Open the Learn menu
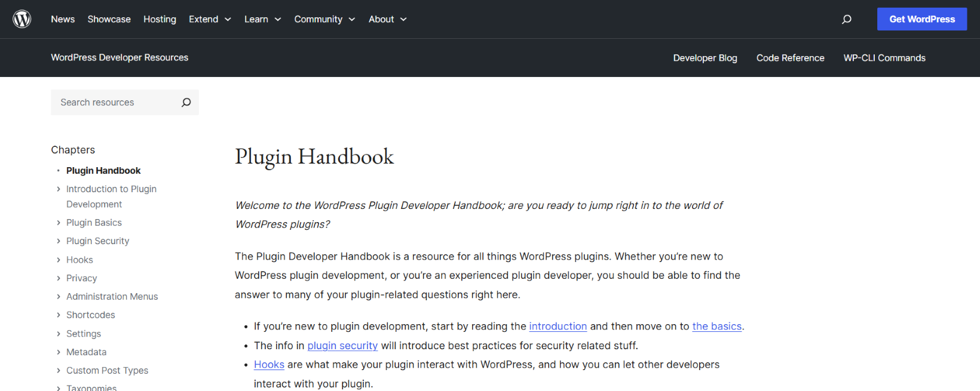This screenshot has height=391, width=980. [256, 19]
